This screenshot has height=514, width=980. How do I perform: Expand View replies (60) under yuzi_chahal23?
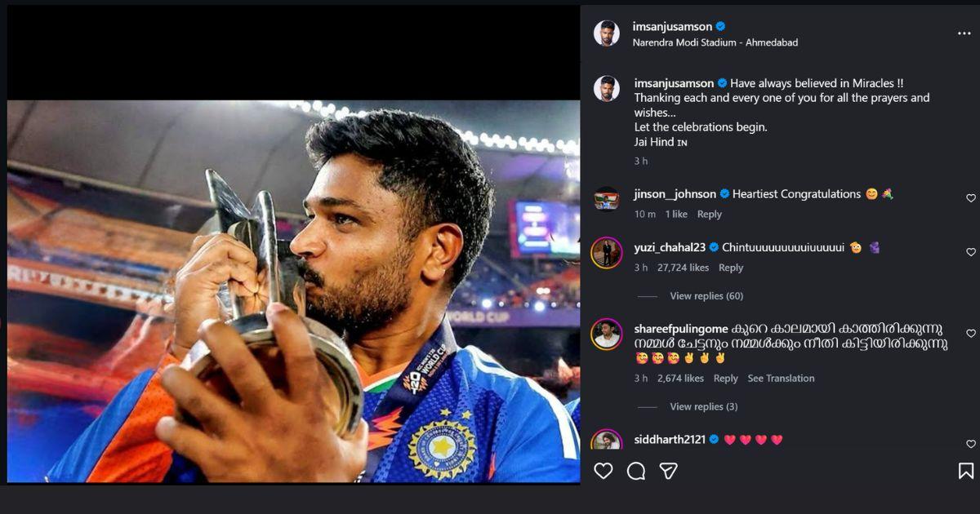pos(706,296)
